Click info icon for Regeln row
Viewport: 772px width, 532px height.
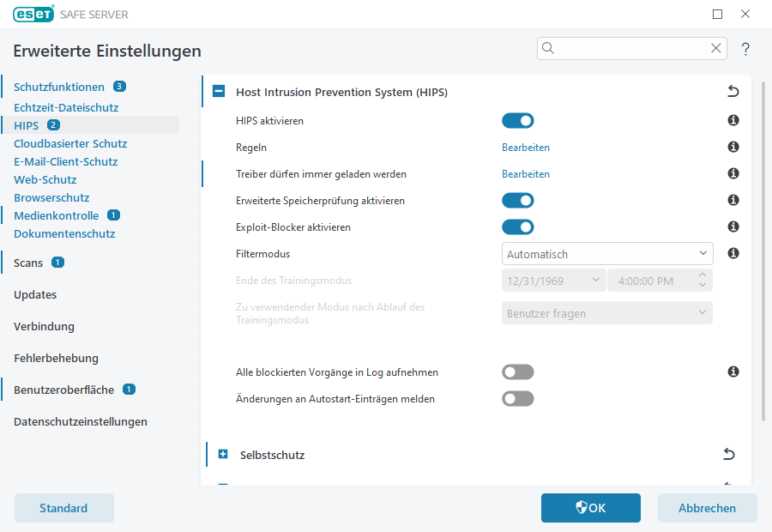pos(733,148)
